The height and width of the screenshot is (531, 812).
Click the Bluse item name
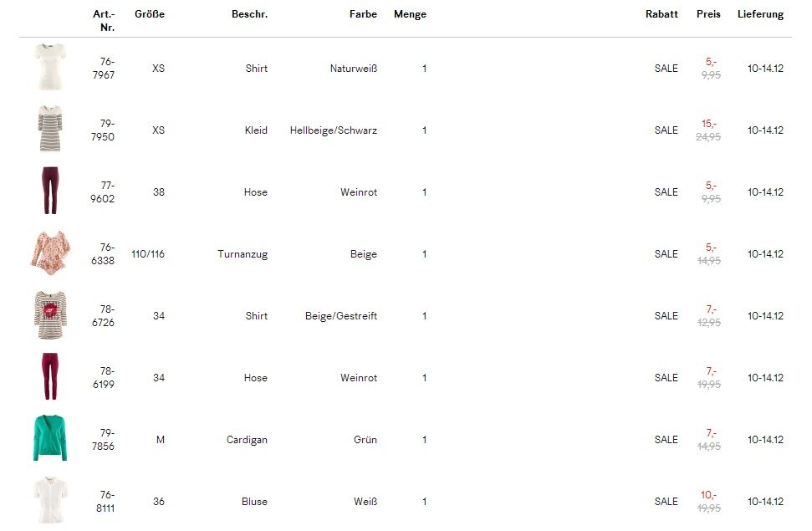254,502
